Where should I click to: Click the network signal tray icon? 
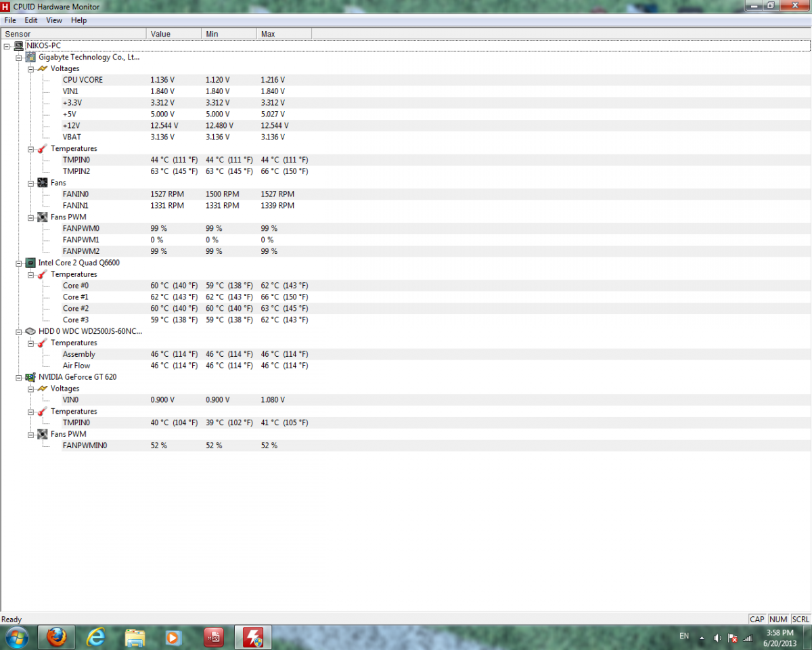pyautogui.click(x=748, y=638)
